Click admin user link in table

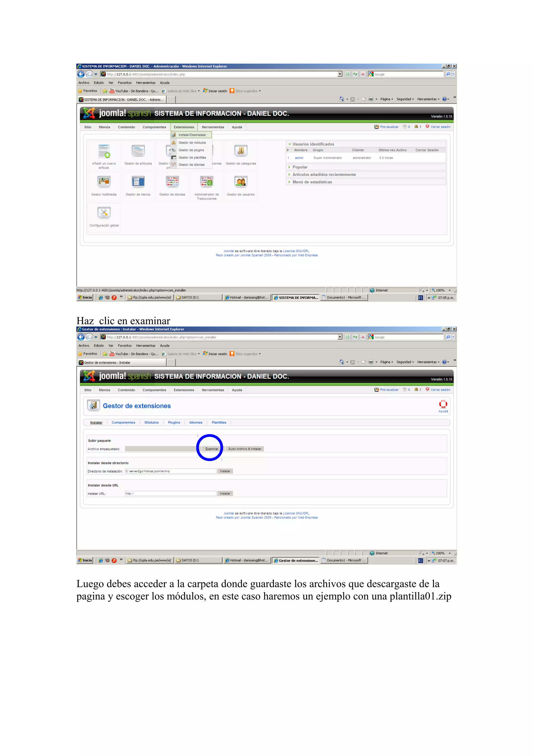point(299,158)
